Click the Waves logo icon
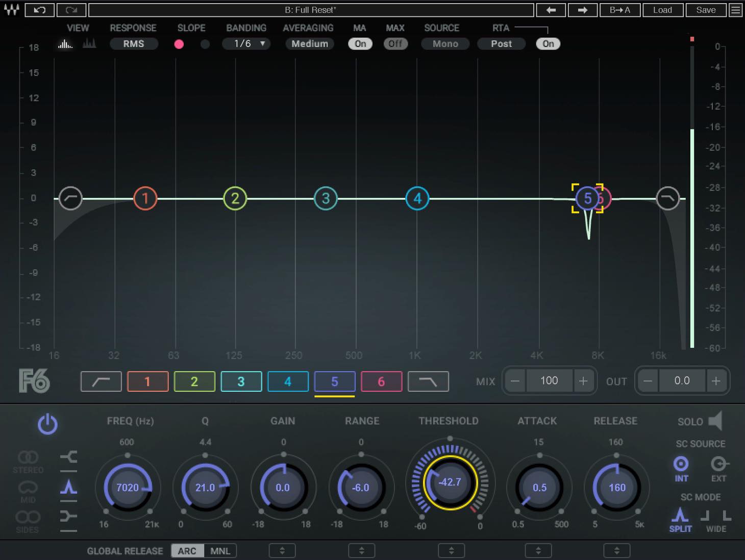Viewport: 745px width, 560px height. [11, 10]
